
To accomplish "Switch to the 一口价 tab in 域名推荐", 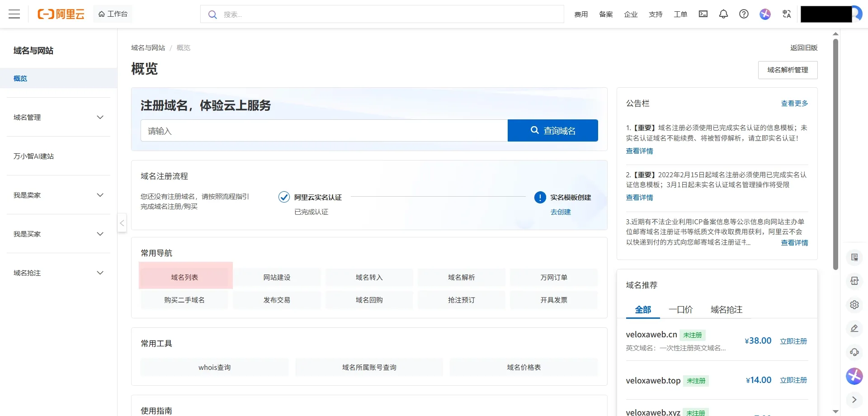I will tap(680, 310).
